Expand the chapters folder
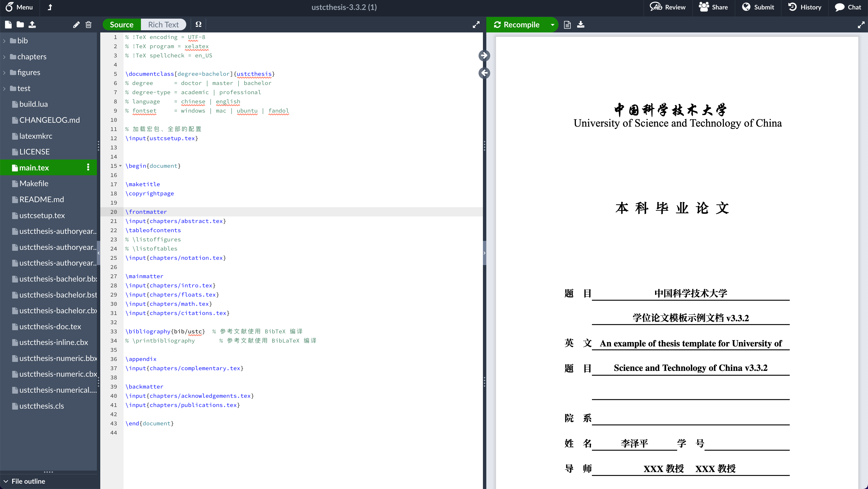Viewport: 868px width, 489px height. pos(4,56)
